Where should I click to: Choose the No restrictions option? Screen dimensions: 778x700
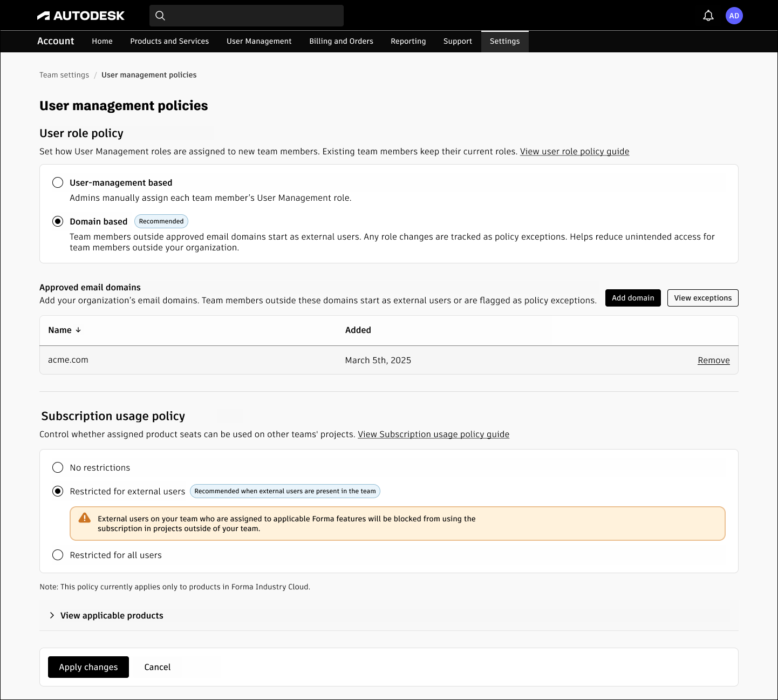58,467
